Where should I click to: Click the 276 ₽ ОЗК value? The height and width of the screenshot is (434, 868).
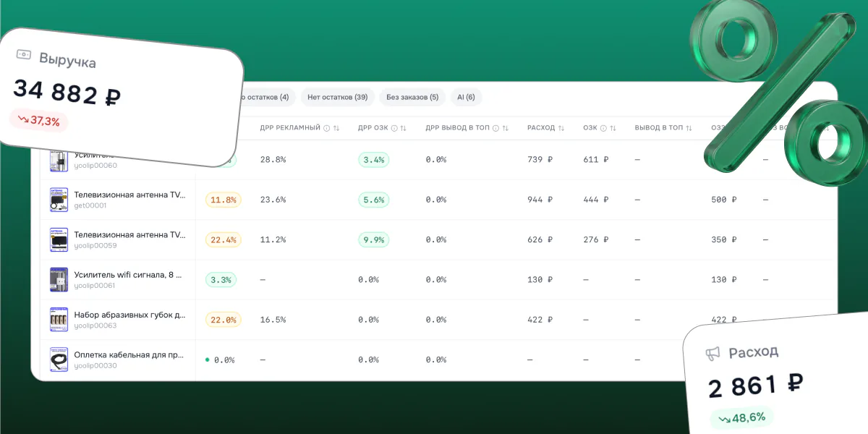pyautogui.click(x=595, y=239)
